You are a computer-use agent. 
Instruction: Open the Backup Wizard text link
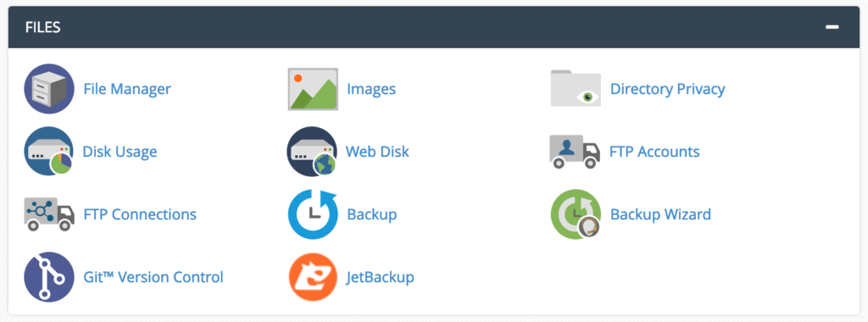coord(660,214)
